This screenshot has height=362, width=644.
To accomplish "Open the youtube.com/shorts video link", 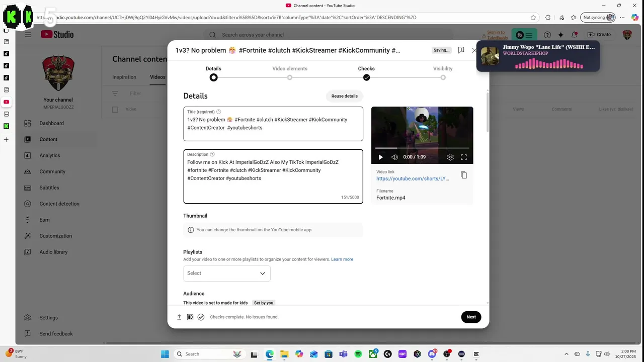I will point(413,178).
